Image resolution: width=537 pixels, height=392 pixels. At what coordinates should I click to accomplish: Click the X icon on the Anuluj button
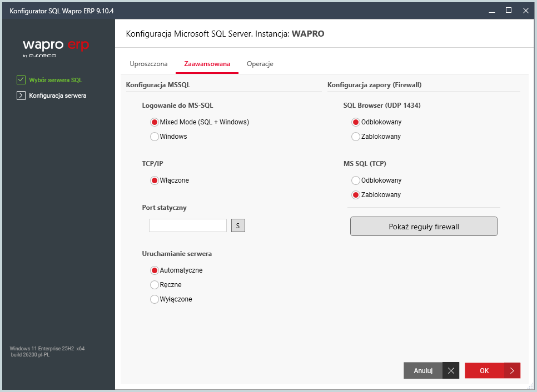[x=451, y=370]
